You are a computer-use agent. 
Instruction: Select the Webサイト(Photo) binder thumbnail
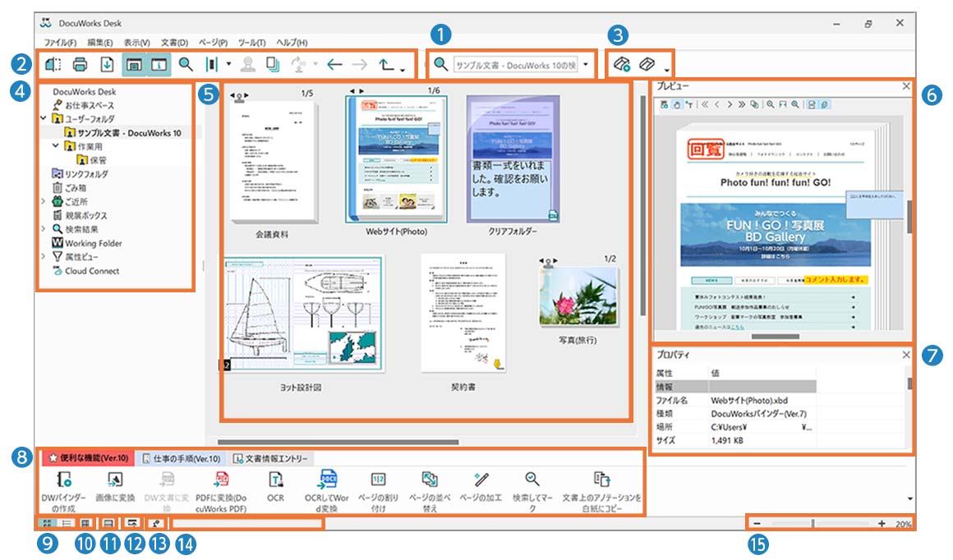396,160
